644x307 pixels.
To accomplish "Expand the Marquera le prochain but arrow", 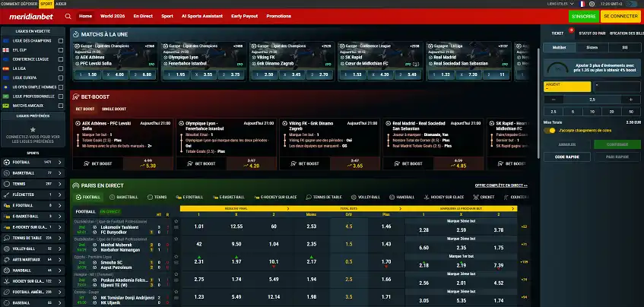I will [513, 208].
